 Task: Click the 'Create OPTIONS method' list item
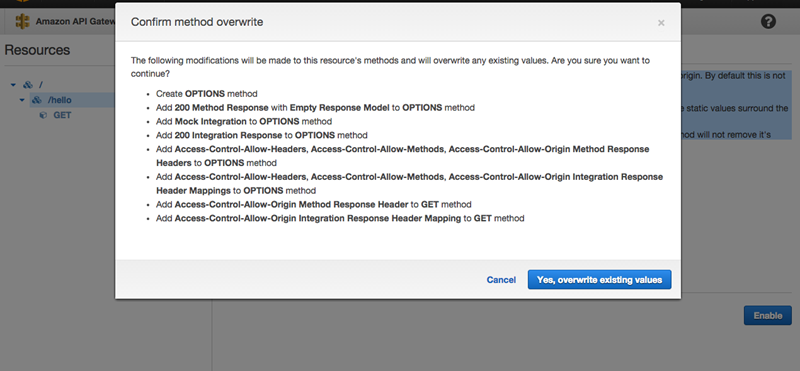[x=207, y=94]
